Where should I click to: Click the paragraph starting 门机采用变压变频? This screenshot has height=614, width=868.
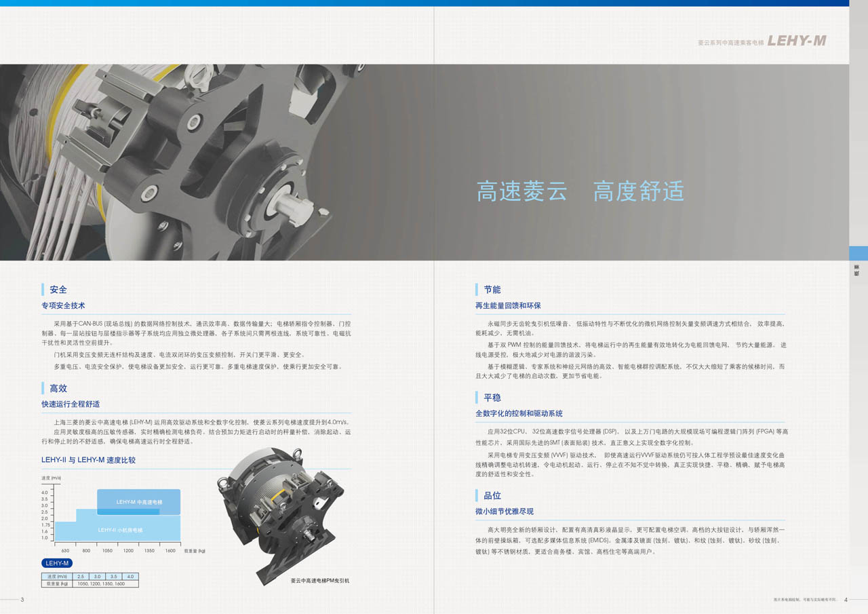pyautogui.click(x=179, y=355)
